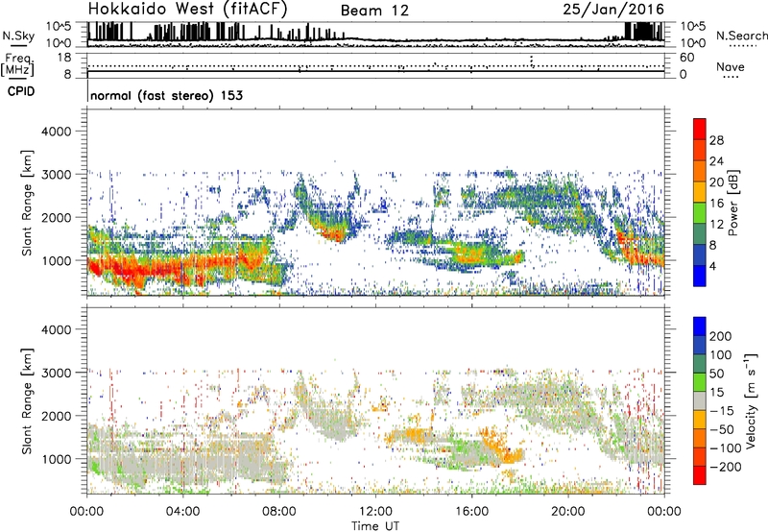Click the "24" tick on Power colorbar
Viewport: 768px width, 532px height.
point(716,161)
